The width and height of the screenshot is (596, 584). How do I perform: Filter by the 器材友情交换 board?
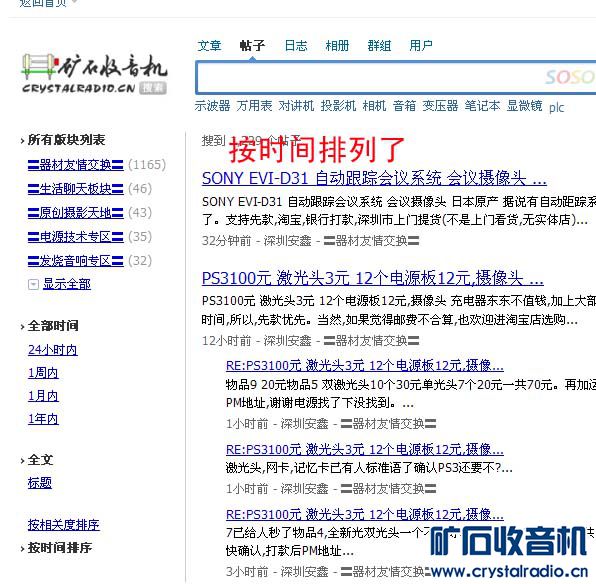point(76,165)
